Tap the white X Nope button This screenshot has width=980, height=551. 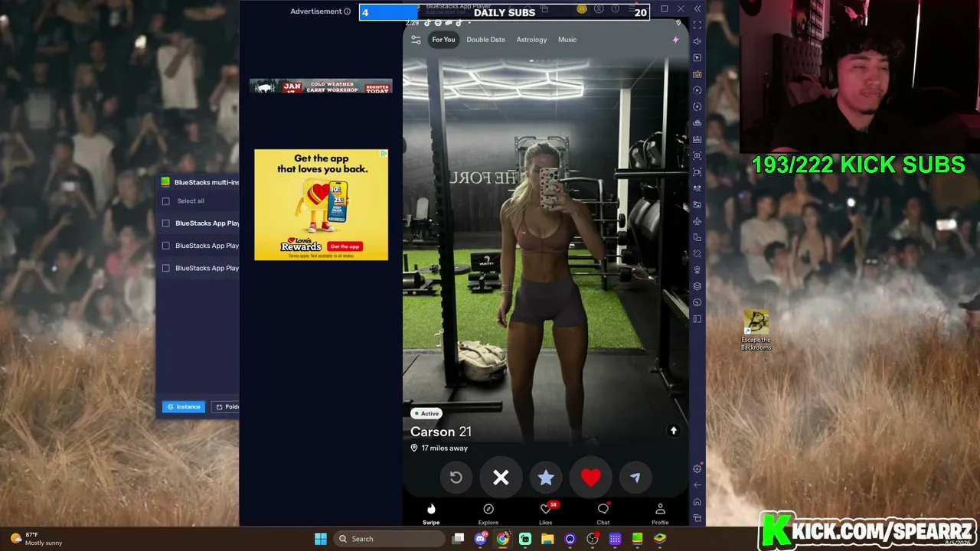tap(501, 478)
